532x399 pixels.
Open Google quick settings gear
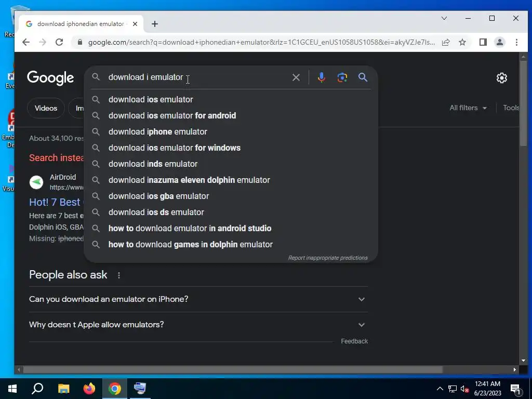501,78
